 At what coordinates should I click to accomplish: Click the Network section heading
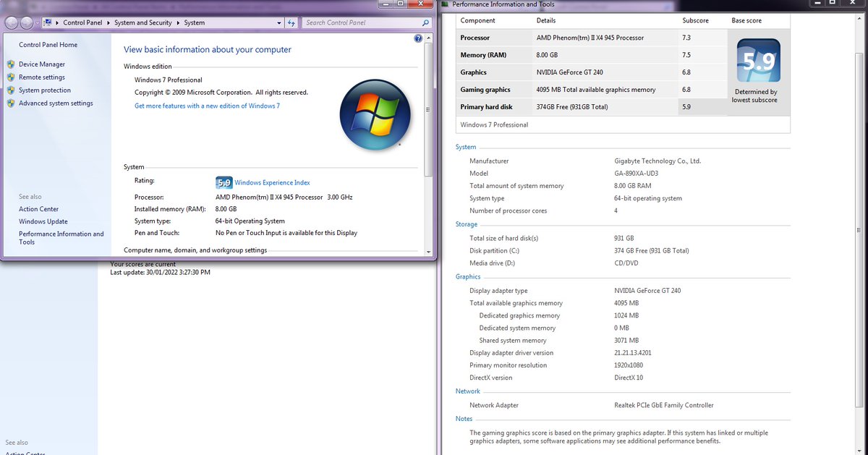[x=468, y=391]
